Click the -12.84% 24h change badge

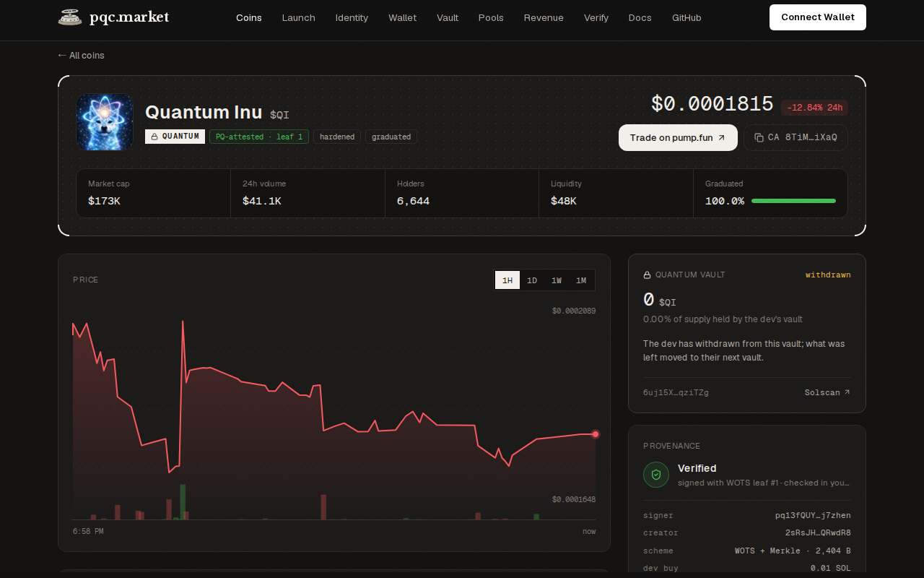(x=814, y=108)
